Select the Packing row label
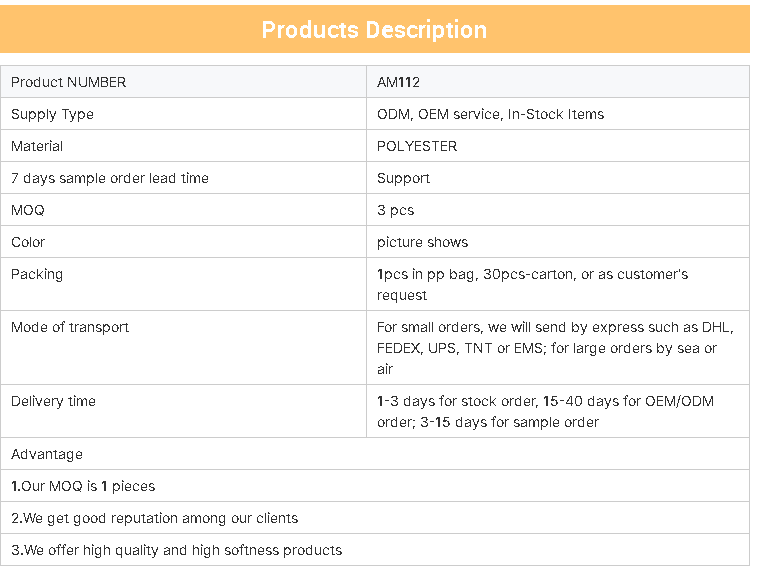Screen dimensions: 761x569 (183, 284)
